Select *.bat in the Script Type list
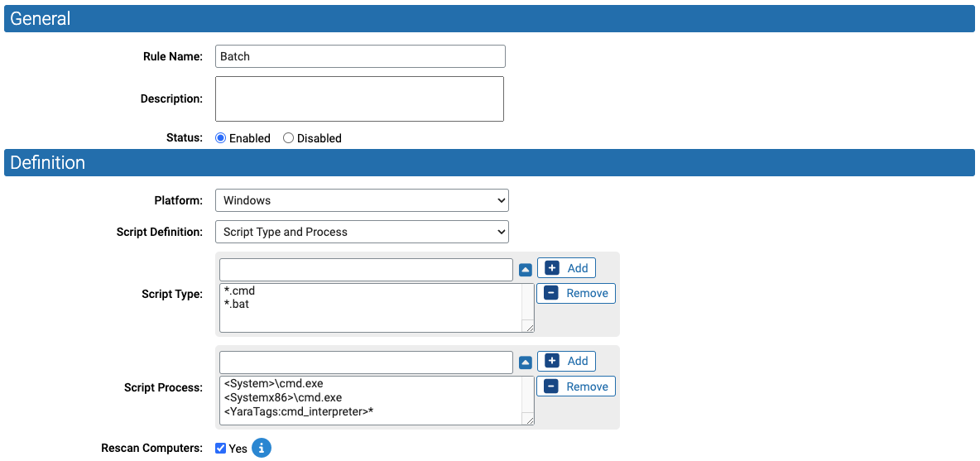Screen dimensions: 980x461 click(x=238, y=305)
